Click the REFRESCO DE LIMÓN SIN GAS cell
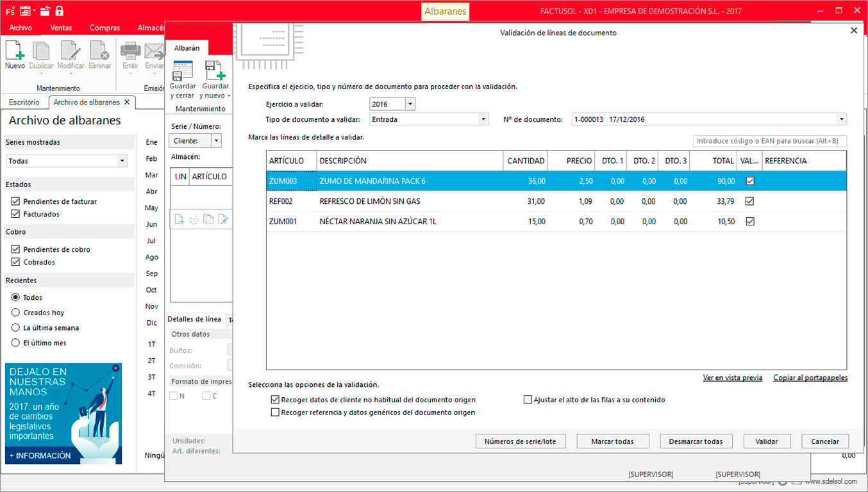Image resolution: width=868 pixels, height=492 pixels. (x=410, y=201)
